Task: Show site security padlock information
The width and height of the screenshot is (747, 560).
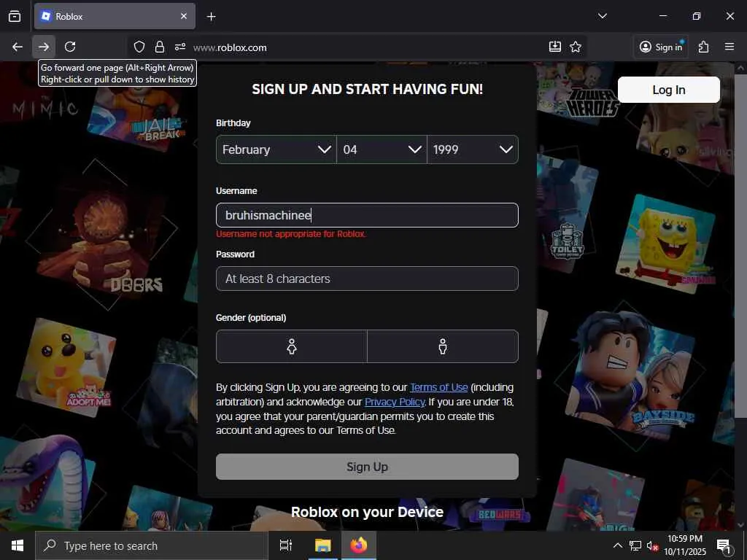Action: tap(160, 47)
